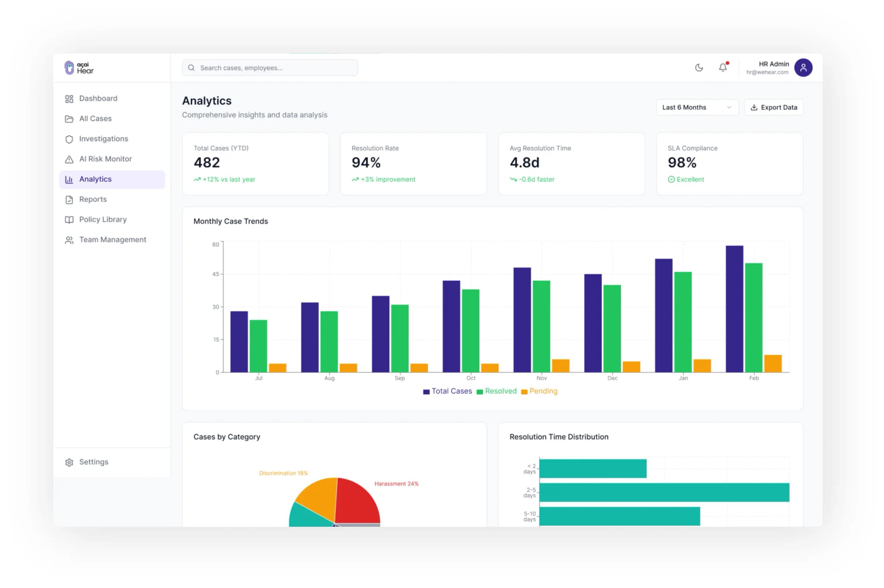Click the Team Management people icon

(69, 240)
